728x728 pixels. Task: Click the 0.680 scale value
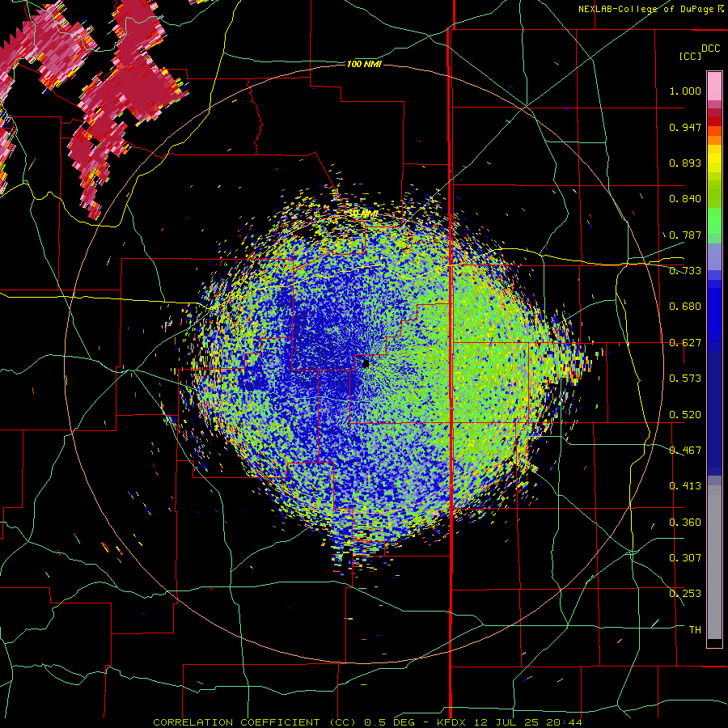pos(685,307)
